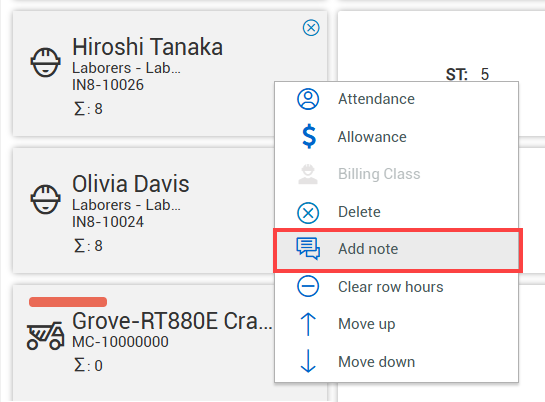Screen dimensions: 545x402
Task: Click the Add note speech bubble icon
Action: click(x=308, y=249)
